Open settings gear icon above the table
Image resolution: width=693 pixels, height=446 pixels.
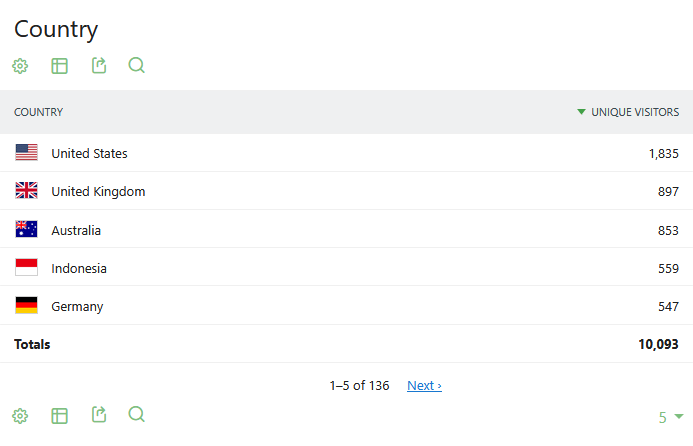pyautogui.click(x=20, y=66)
